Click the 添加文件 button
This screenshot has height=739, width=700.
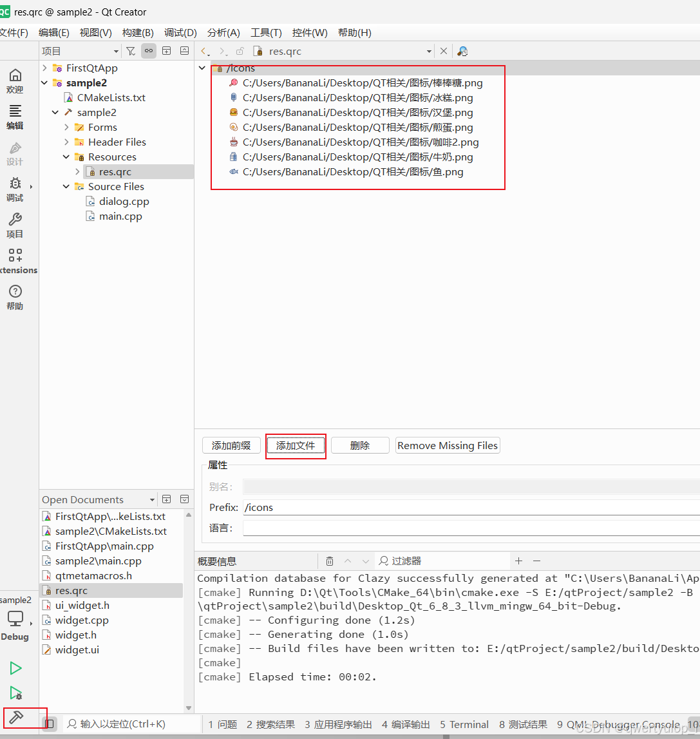click(296, 445)
